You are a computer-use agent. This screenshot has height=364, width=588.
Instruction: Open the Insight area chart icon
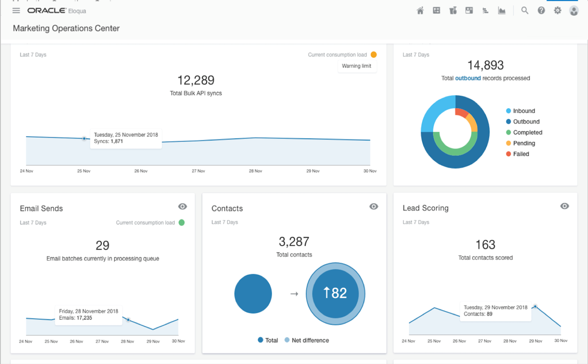(x=502, y=11)
